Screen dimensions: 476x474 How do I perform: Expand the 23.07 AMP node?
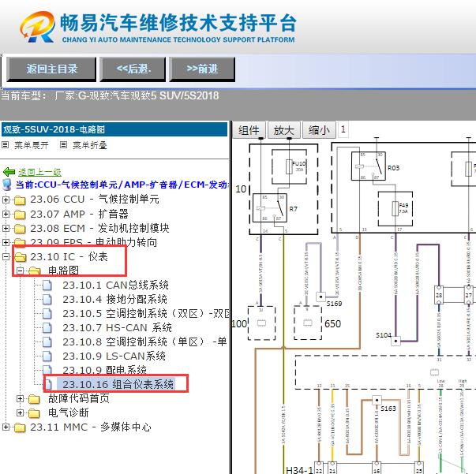coord(6,214)
